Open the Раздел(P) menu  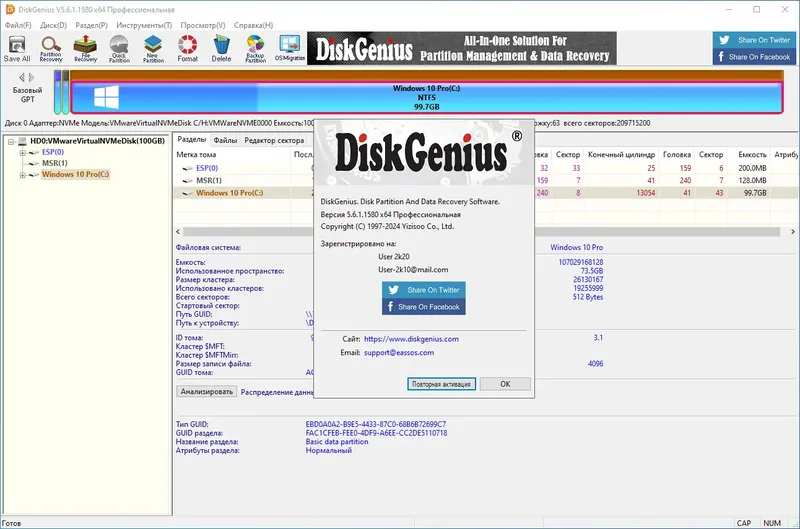[91, 25]
